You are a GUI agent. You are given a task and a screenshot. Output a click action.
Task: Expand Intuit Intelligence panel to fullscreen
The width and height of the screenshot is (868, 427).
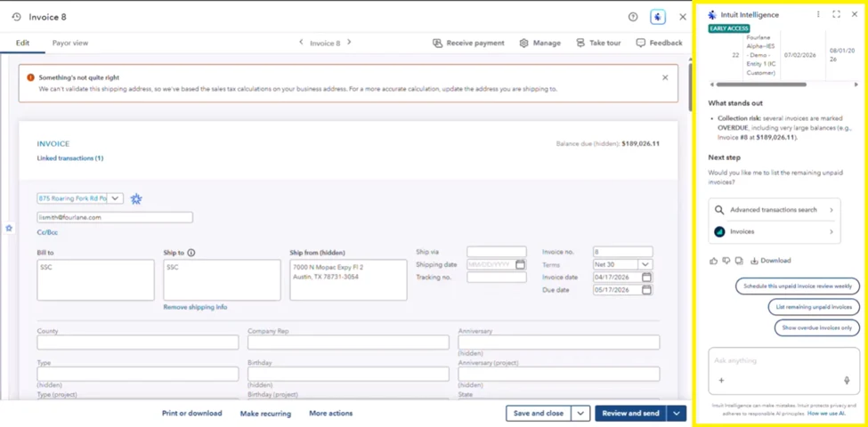tap(837, 14)
